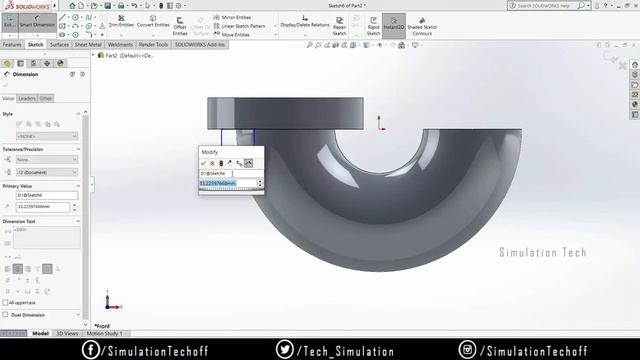Viewport: 640px width, 360px height.
Task: Switch to the SOLIDWORKS Add-Ins tab
Action: (200, 44)
